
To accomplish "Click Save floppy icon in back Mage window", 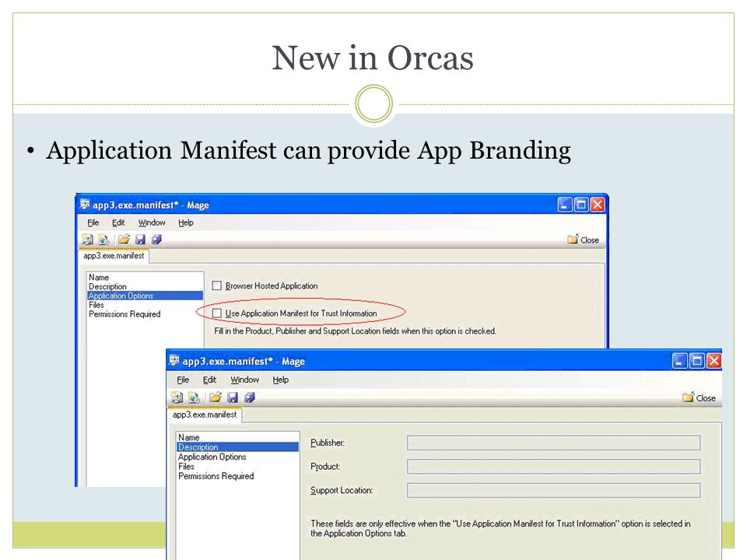I will (x=140, y=240).
